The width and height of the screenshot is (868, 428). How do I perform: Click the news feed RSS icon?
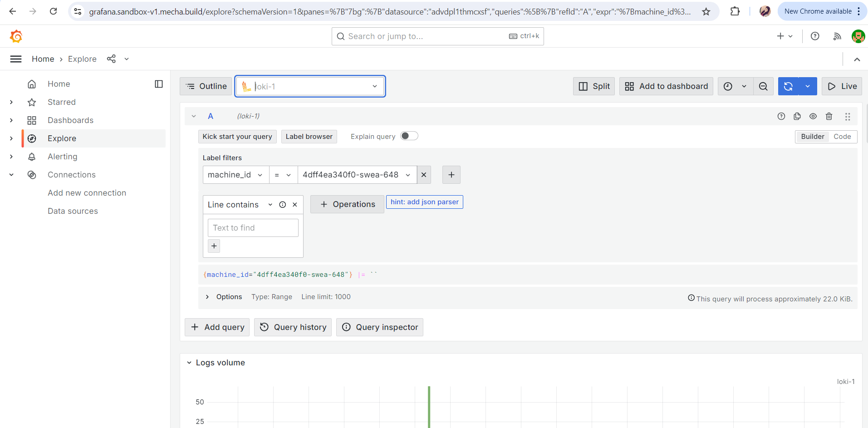click(837, 36)
